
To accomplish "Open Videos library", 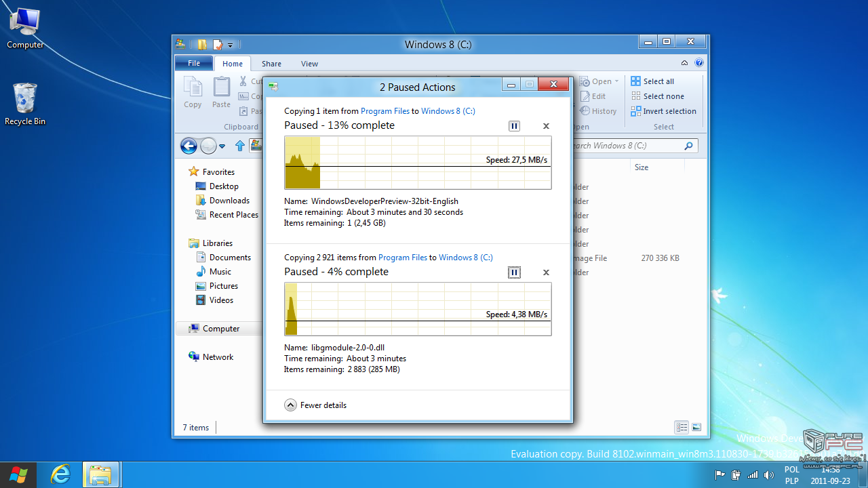I will [214, 300].
